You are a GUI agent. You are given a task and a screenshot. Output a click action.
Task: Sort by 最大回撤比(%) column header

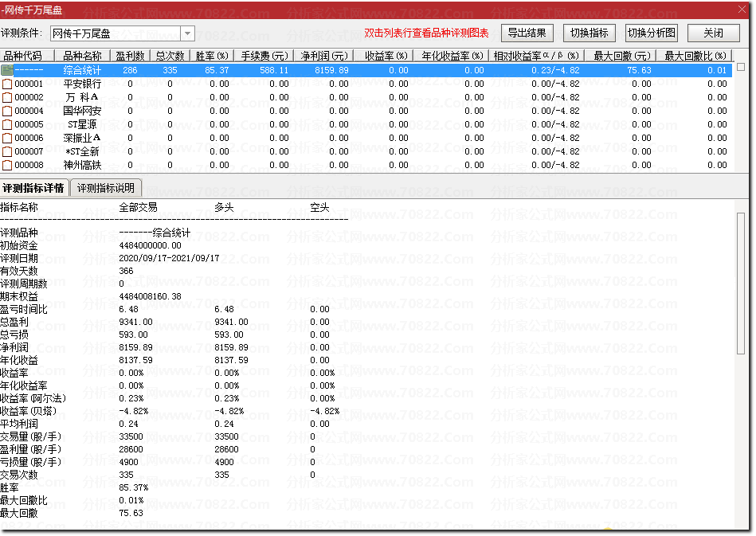point(695,56)
